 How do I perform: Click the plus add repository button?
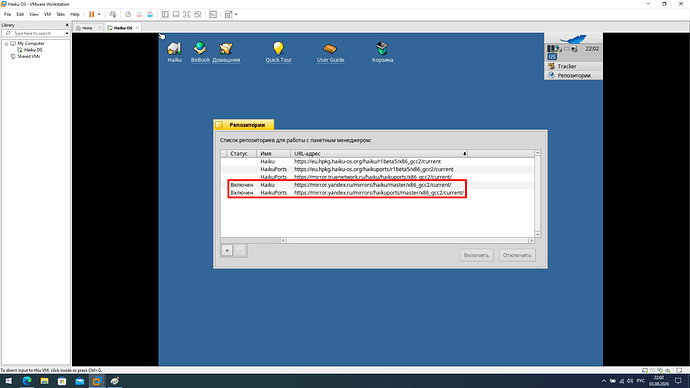227,251
